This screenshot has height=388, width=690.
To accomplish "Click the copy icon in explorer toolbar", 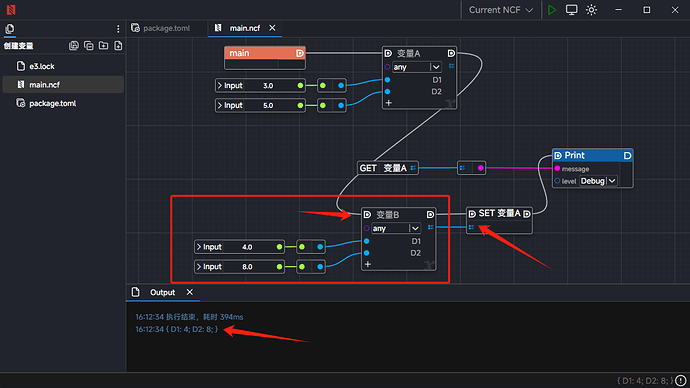I will click(88, 46).
